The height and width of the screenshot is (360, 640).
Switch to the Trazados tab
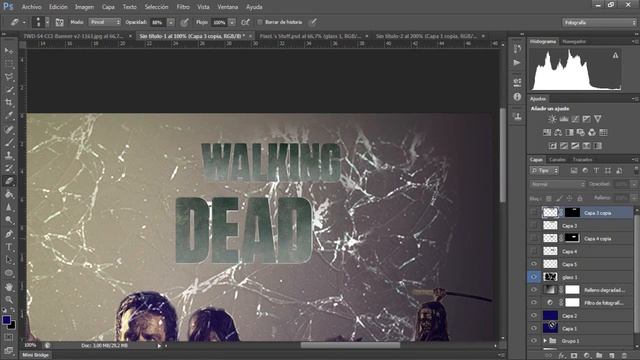(582, 160)
